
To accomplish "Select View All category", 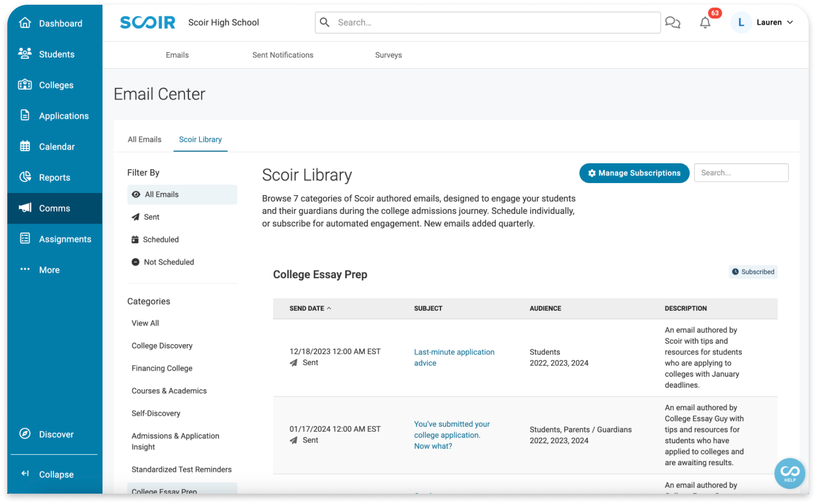I will pos(145,323).
